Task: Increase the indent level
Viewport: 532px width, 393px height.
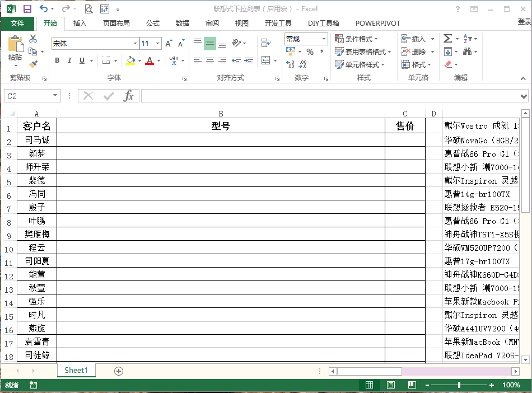Action: pos(249,60)
